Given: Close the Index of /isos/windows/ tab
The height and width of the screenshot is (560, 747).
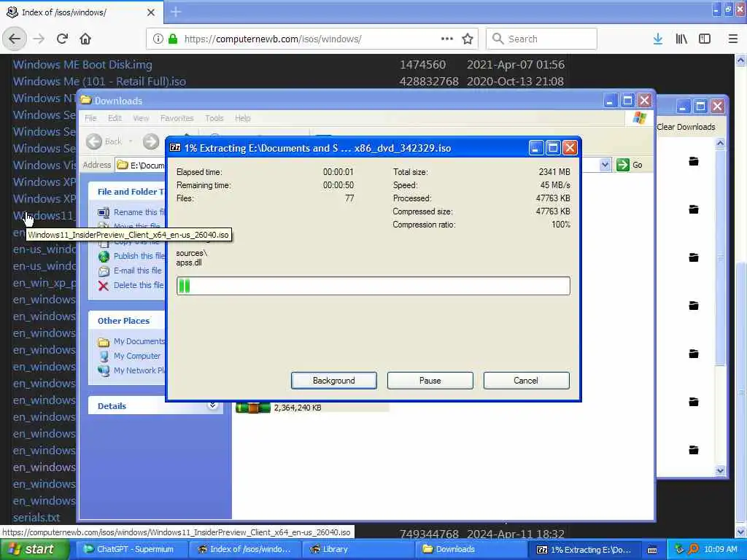Looking at the screenshot, I should point(151,12).
